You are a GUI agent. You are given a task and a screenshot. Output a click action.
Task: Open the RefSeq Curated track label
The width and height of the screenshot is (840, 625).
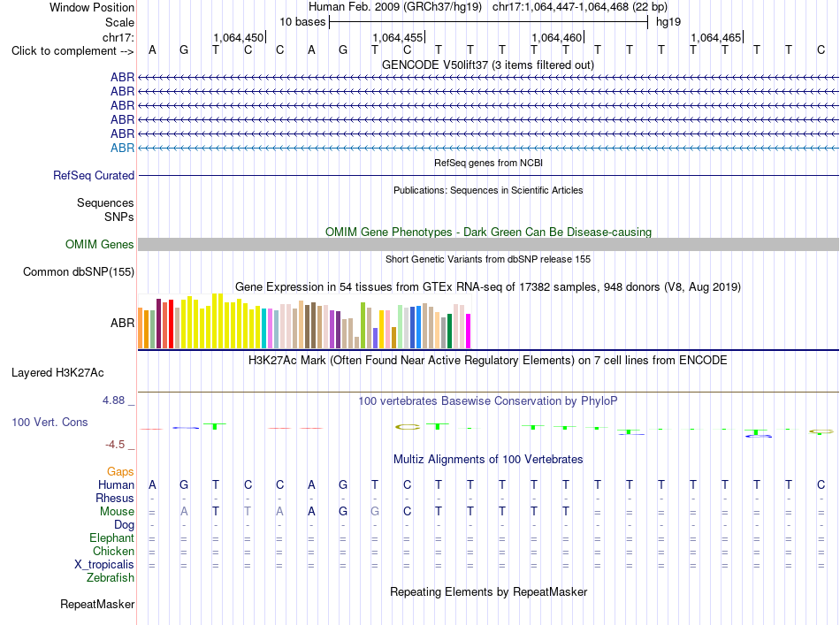click(x=94, y=175)
